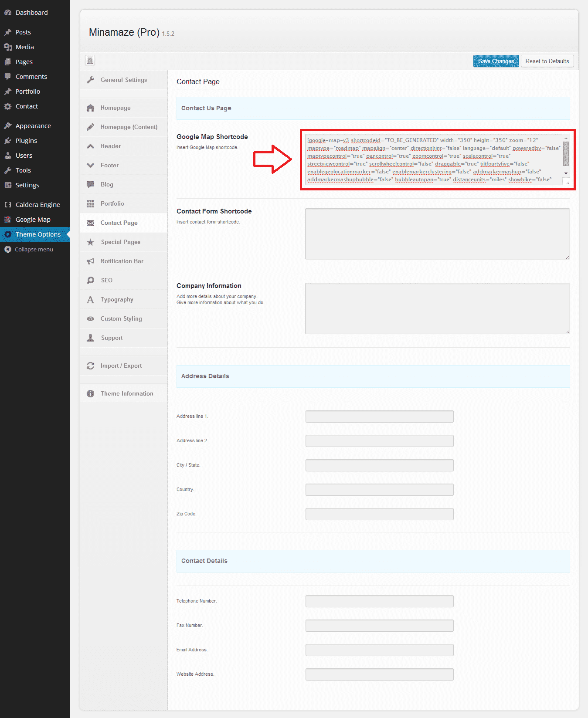Open Appearance in the admin sidebar

click(x=33, y=126)
